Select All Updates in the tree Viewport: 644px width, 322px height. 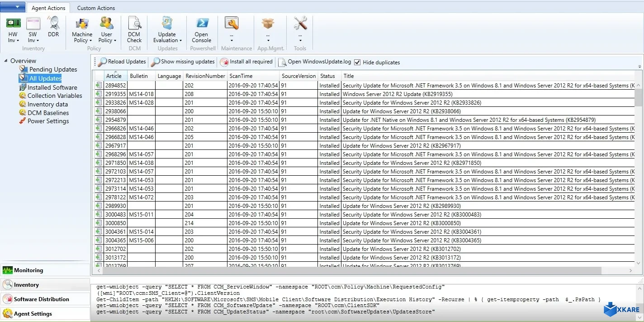pyautogui.click(x=45, y=78)
